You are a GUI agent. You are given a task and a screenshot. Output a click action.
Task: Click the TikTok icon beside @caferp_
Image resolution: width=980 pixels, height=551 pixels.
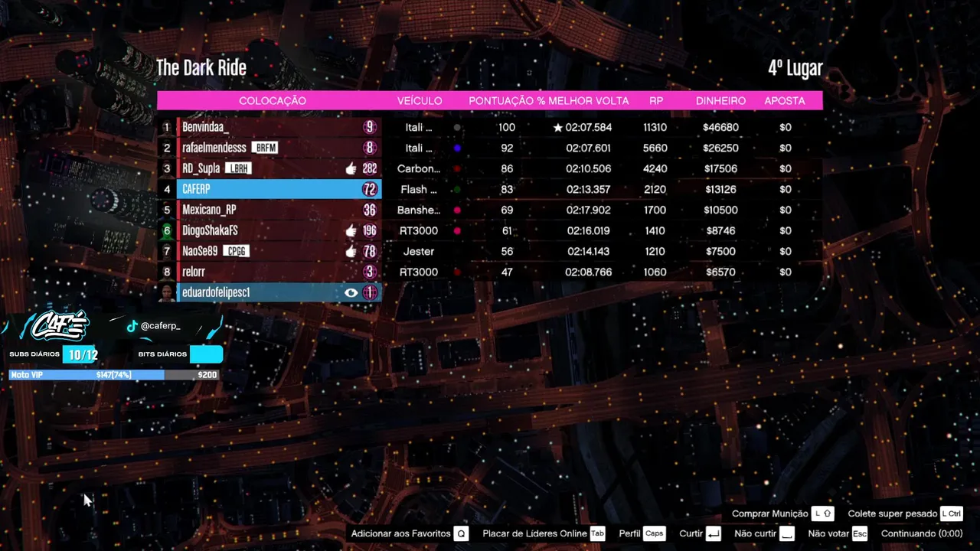[132, 326]
